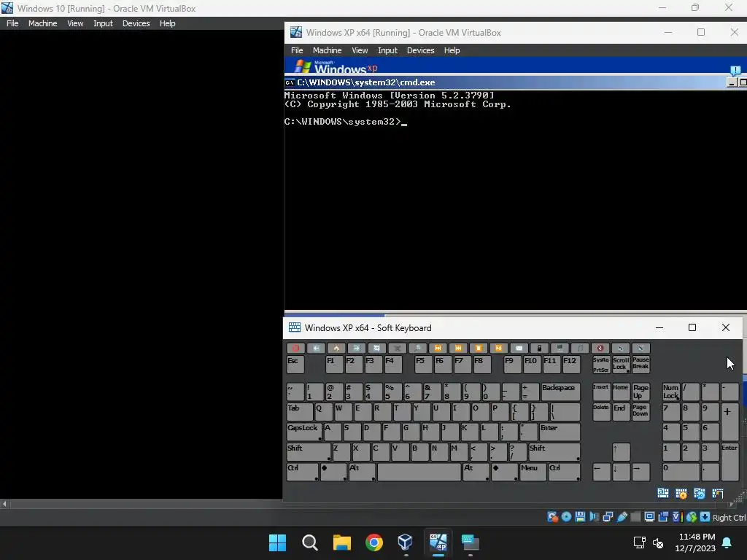Open Chrome from the taskbar
This screenshot has height=560, width=747.
pyautogui.click(x=374, y=542)
